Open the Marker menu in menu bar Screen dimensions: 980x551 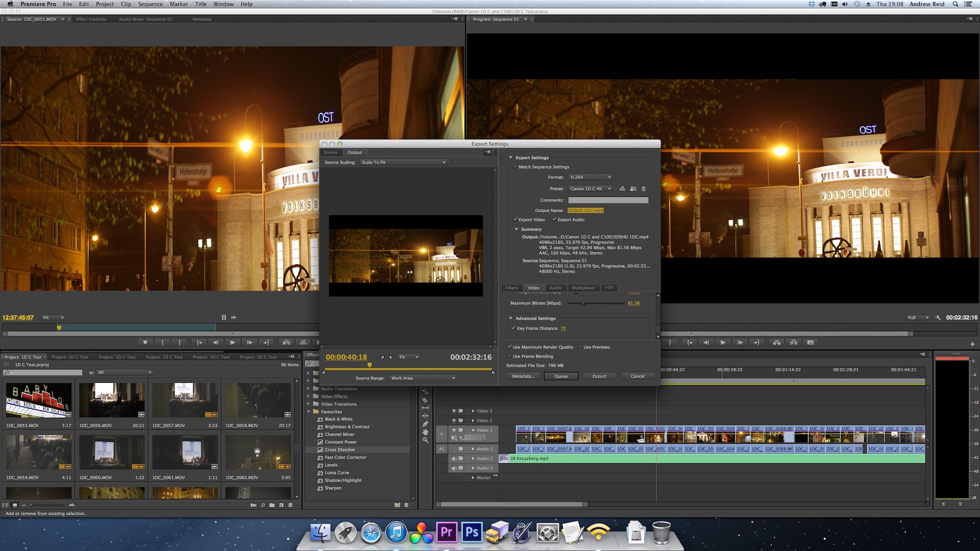179,4
